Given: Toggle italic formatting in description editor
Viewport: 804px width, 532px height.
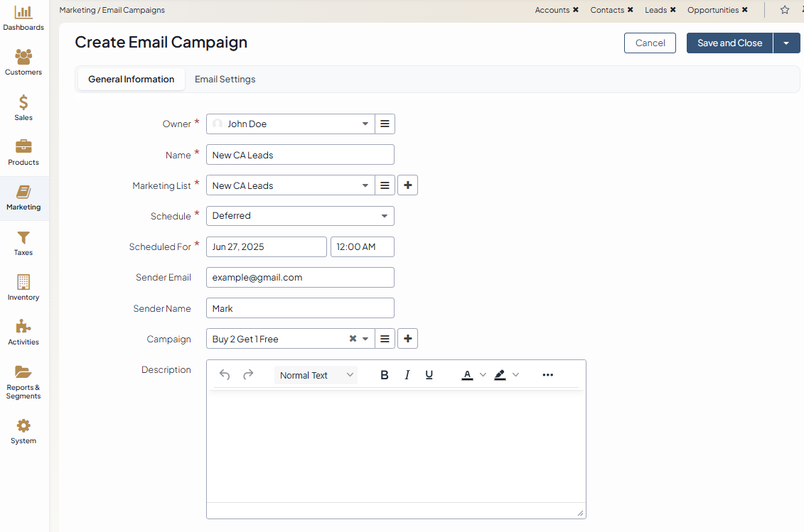Looking at the screenshot, I should [407, 375].
